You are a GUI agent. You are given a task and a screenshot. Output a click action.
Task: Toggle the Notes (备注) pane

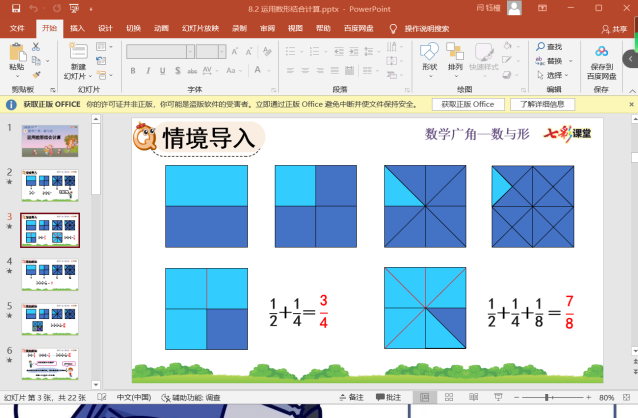click(350, 397)
